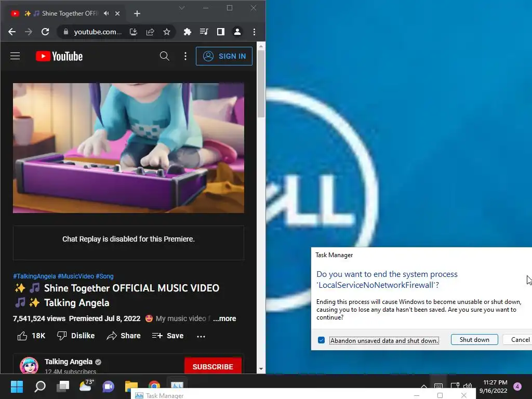This screenshot has height=399, width=532.
Task: Toggle Chrome side panel icon
Action: click(x=220, y=32)
